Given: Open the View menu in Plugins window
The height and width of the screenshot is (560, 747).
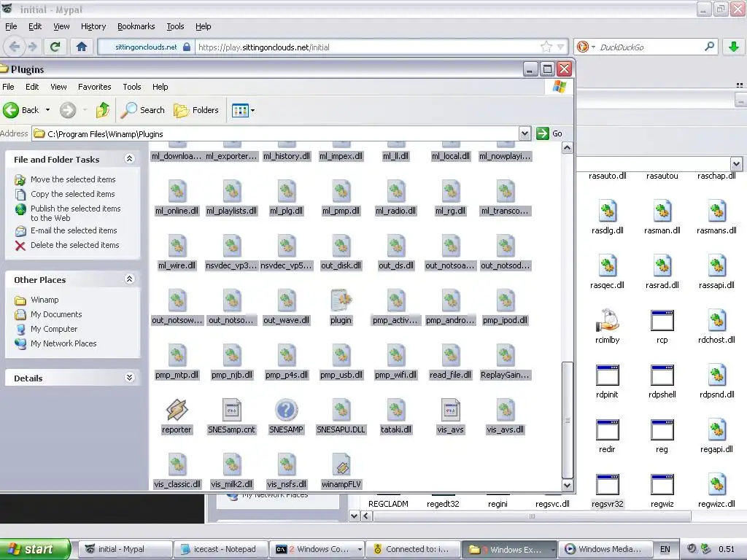Looking at the screenshot, I should point(58,87).
